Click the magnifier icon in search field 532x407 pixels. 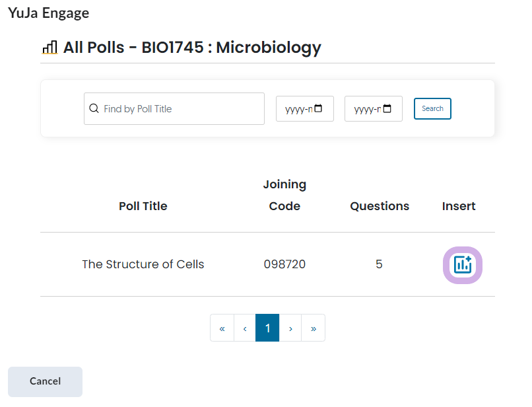[94, 108]
